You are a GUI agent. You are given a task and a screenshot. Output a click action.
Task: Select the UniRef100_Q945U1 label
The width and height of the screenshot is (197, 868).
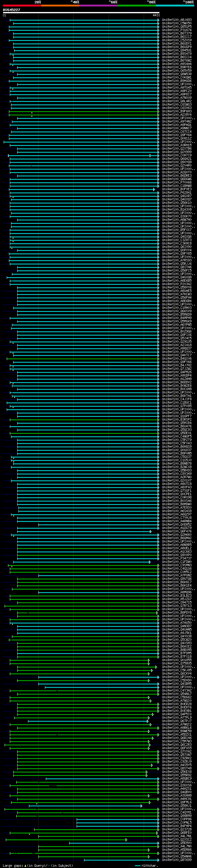pos(176,50)
